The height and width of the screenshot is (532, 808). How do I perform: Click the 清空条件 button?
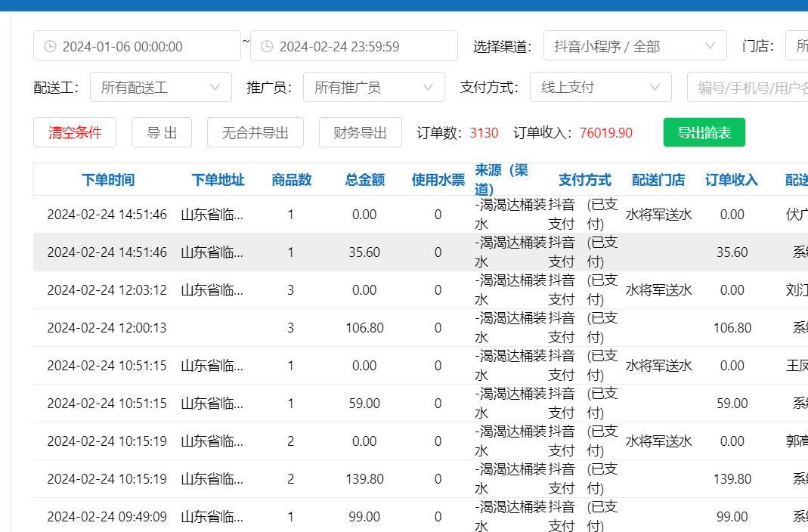click(75, 132)
